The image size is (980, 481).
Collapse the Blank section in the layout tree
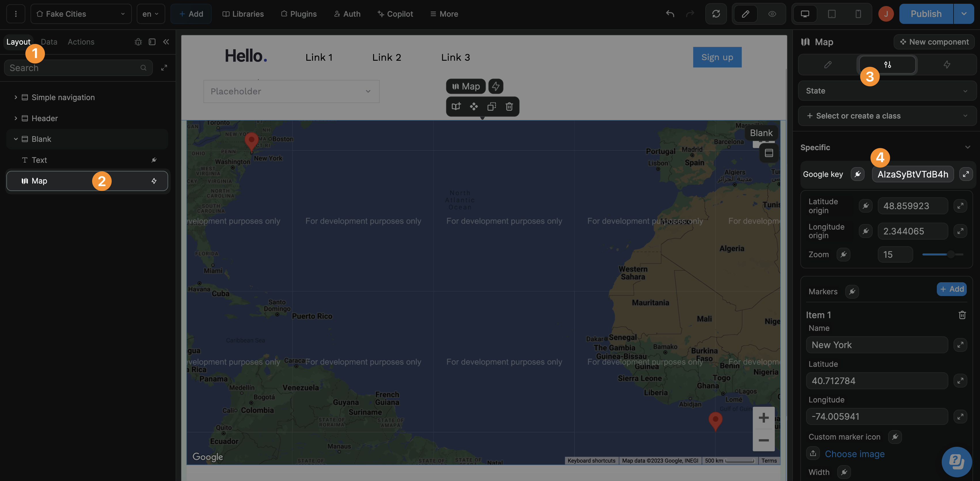point(16,139)
